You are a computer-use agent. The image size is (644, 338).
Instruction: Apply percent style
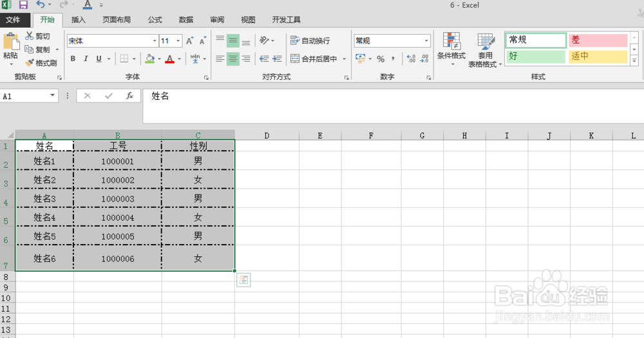(381, 59)
